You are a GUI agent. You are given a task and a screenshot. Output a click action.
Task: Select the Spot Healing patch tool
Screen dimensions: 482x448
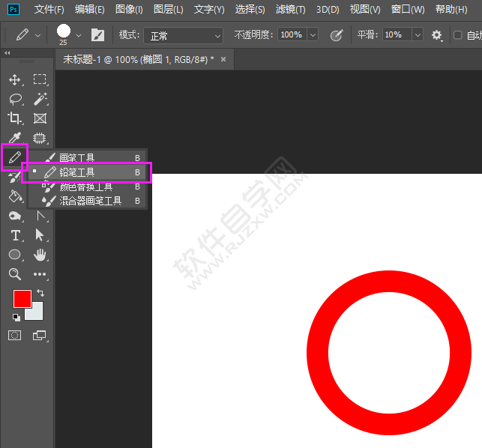[39, 139]
